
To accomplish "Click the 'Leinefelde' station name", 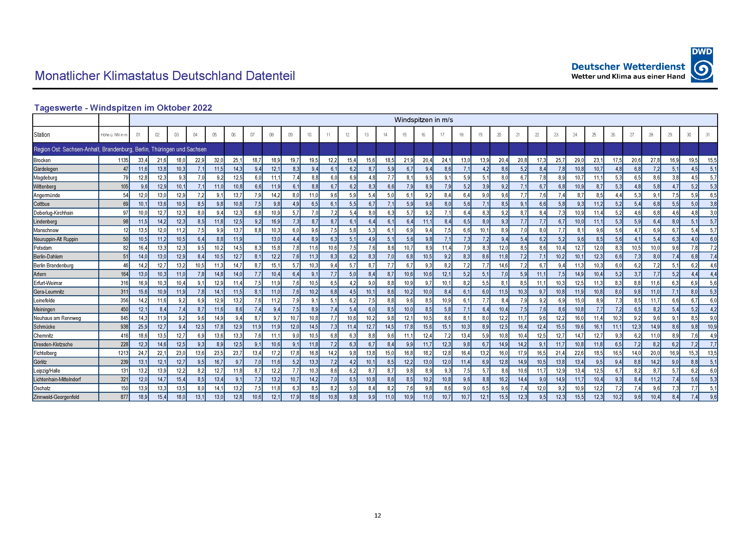I will 44,301.
